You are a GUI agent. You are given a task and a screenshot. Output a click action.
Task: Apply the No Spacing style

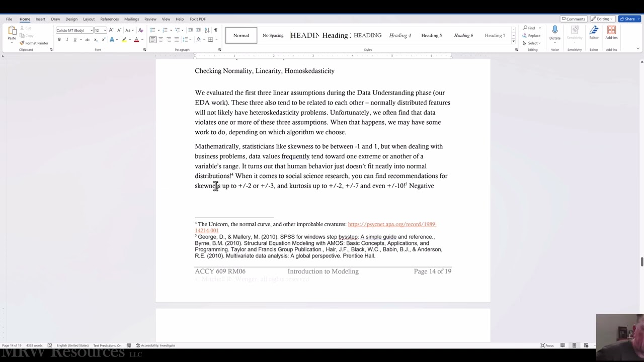click(273, 35)
